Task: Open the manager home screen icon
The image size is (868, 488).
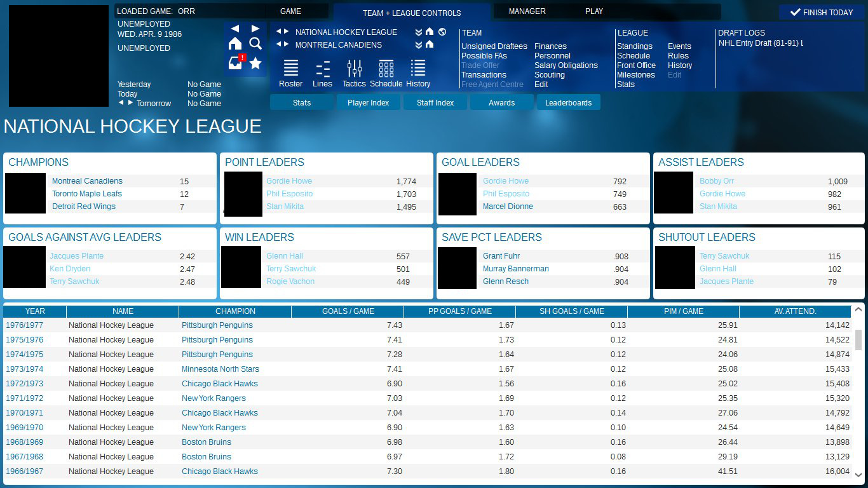Action: [235, 43]
